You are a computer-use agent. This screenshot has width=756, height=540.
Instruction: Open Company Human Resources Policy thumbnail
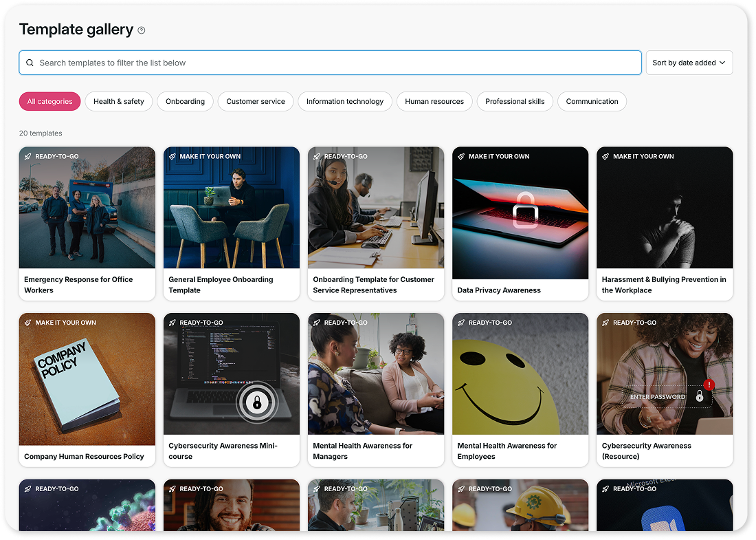(87, 379)
